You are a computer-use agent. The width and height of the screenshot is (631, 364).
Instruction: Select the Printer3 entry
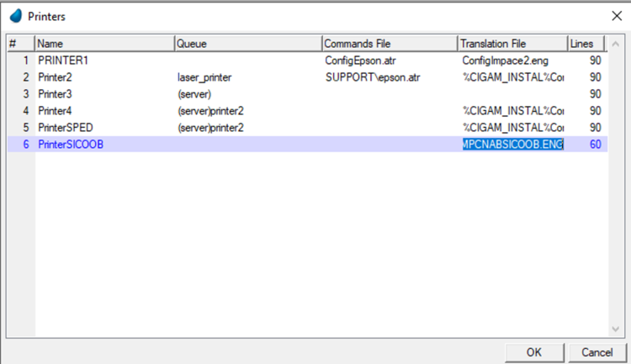click(57, 94)
